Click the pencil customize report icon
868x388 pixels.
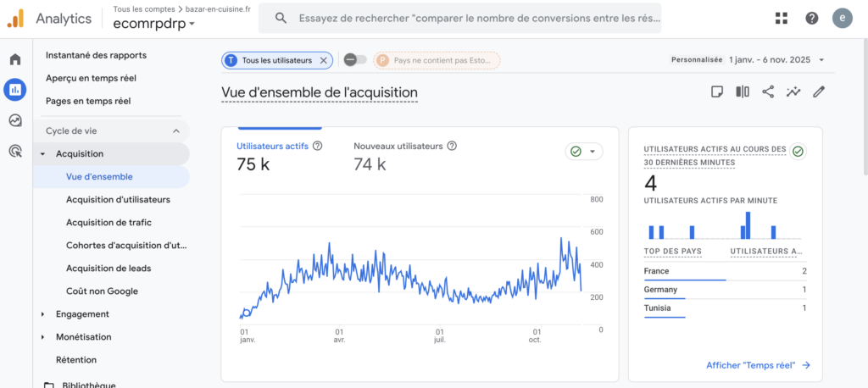click(819, 92)
